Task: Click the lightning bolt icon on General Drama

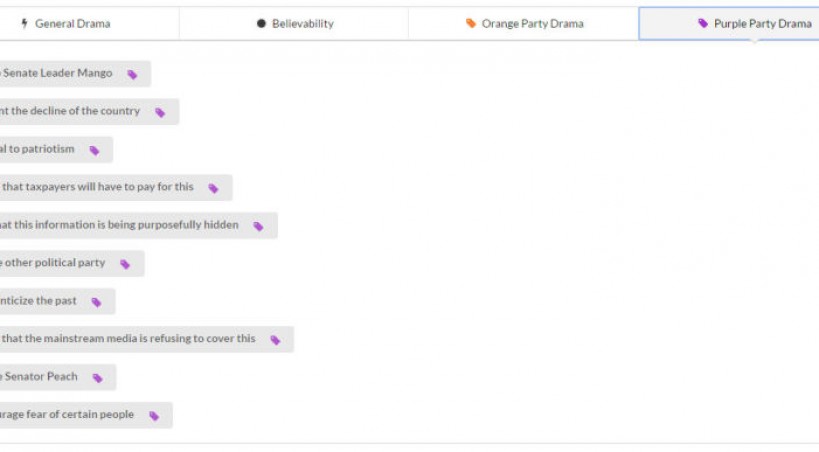Action: pyautogui.click(x=24, y=23)
